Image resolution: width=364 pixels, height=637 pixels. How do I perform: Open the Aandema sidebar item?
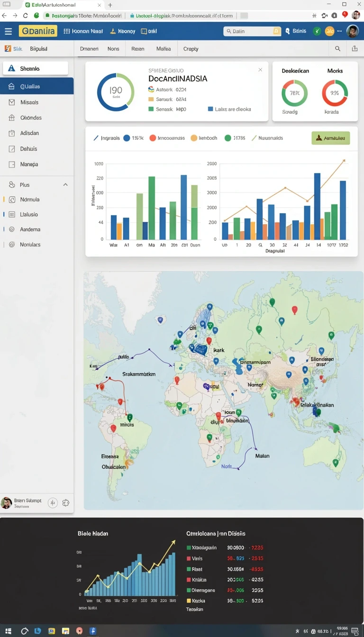click(36, 229)
